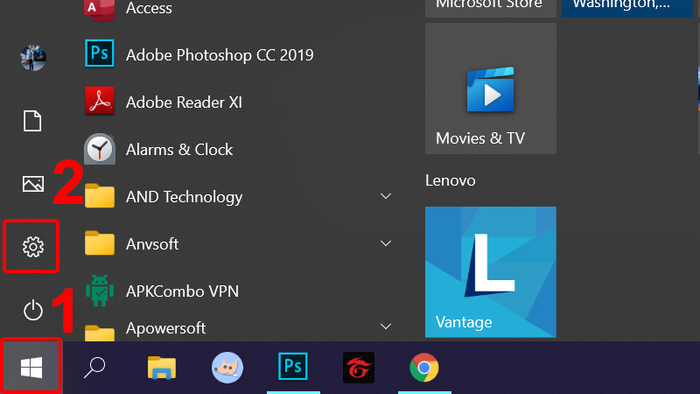Open the Movies & TV tile
Viewport: 700px width, 394px height.
point(491,89)
